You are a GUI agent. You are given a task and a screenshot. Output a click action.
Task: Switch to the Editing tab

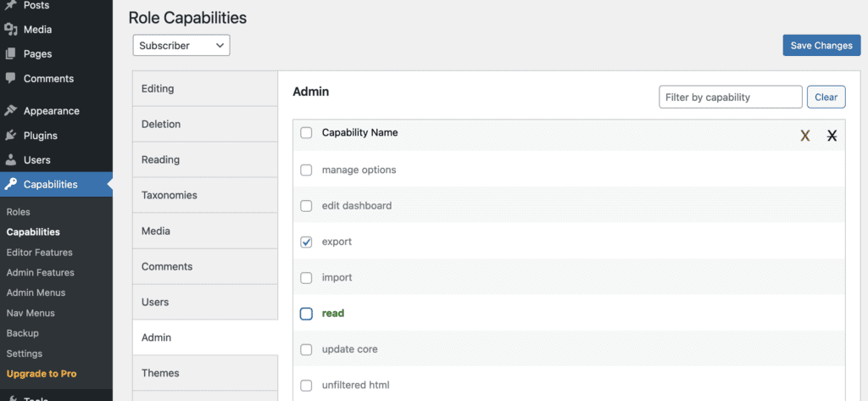point(205,89)
